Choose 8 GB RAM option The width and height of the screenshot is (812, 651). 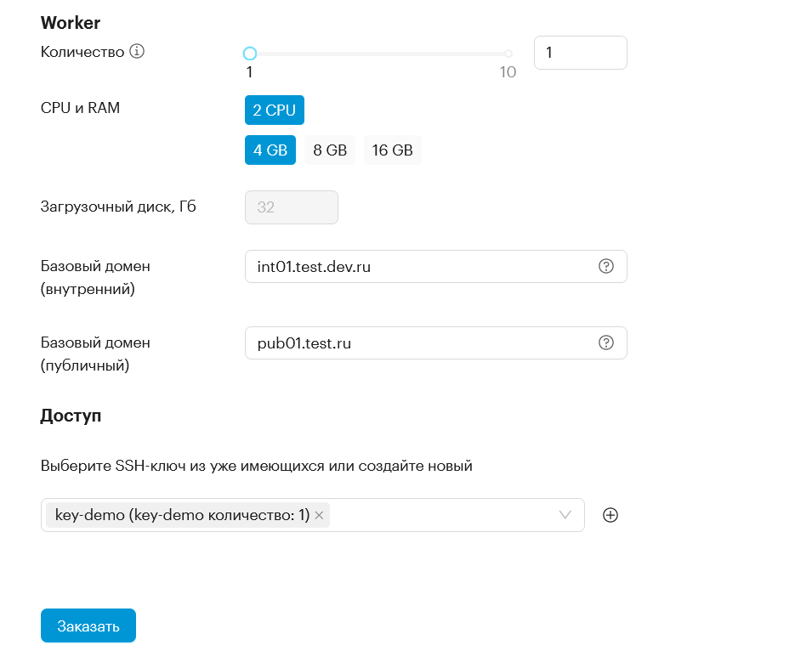330,150
